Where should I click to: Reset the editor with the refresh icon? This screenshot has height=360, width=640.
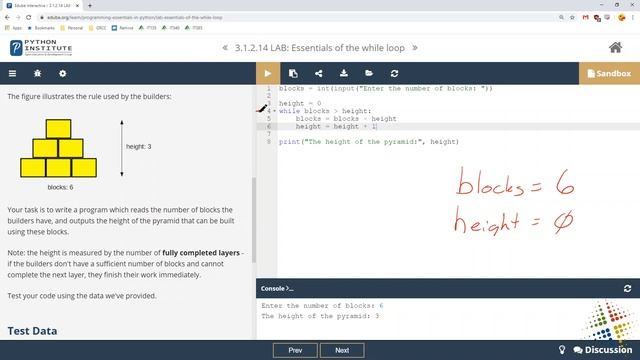tap(394, 73)
